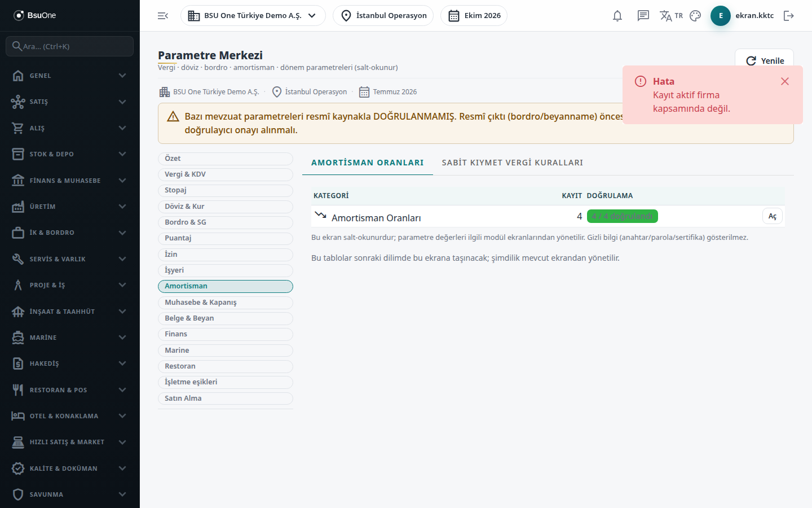Select the Satın Alma category

tap(226, 398)
